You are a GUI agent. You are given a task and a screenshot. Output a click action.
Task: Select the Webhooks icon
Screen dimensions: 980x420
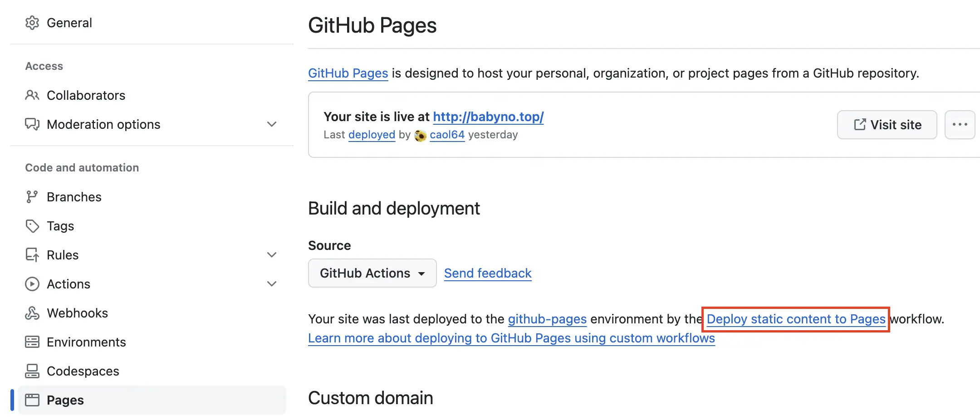click(32, 313)
